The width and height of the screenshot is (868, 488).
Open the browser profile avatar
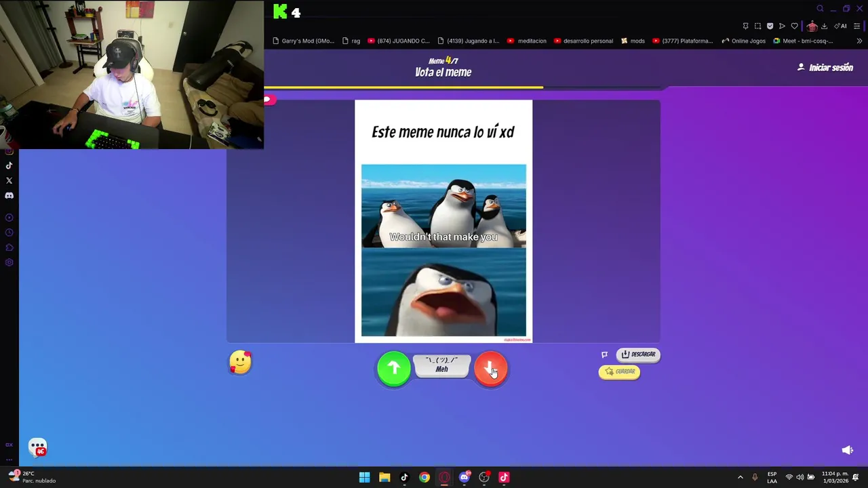(812, 26)
